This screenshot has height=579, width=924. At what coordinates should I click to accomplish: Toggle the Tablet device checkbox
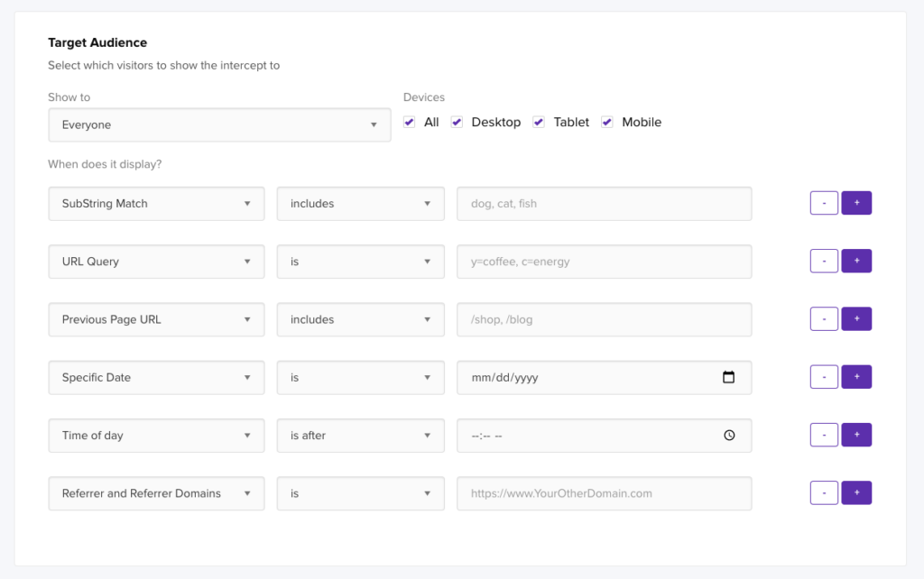coord(539,123)
